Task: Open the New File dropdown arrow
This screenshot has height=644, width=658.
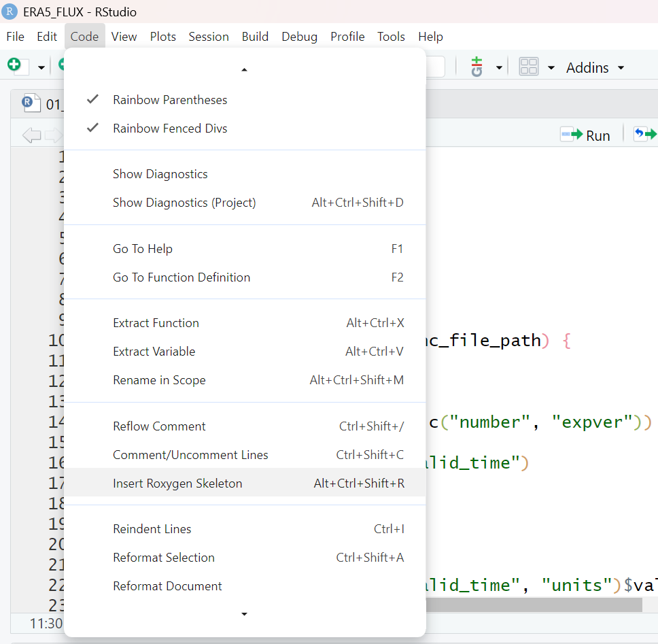Action: point(41,67)
